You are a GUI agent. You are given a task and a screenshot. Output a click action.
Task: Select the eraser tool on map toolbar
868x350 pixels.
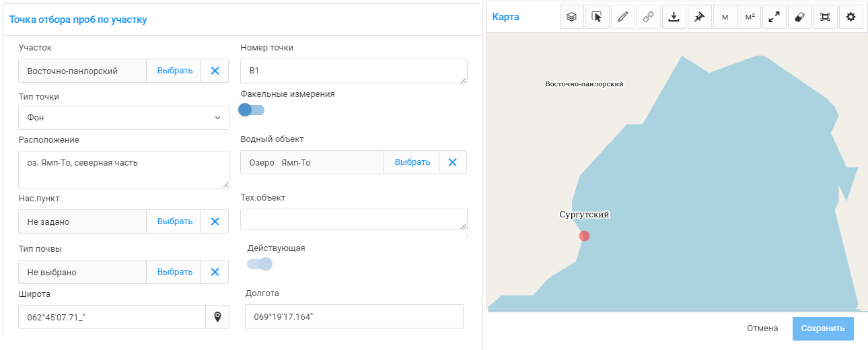coord(800,17)
